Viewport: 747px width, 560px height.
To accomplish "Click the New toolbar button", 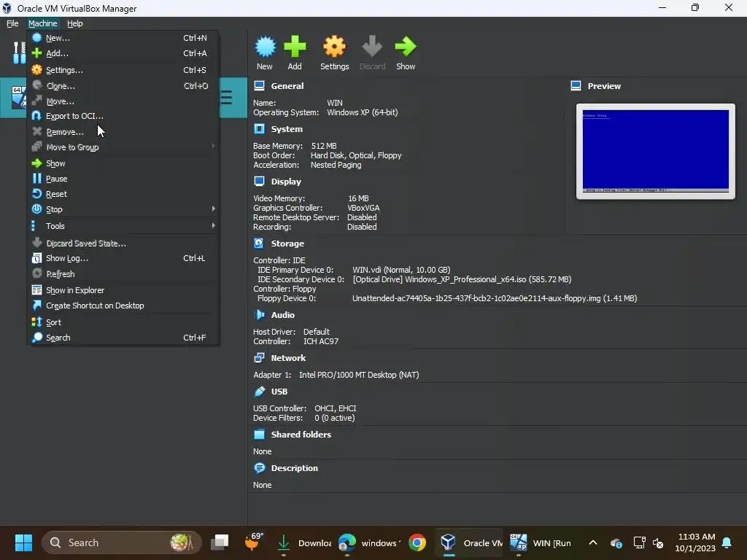I will coord(265,52).
